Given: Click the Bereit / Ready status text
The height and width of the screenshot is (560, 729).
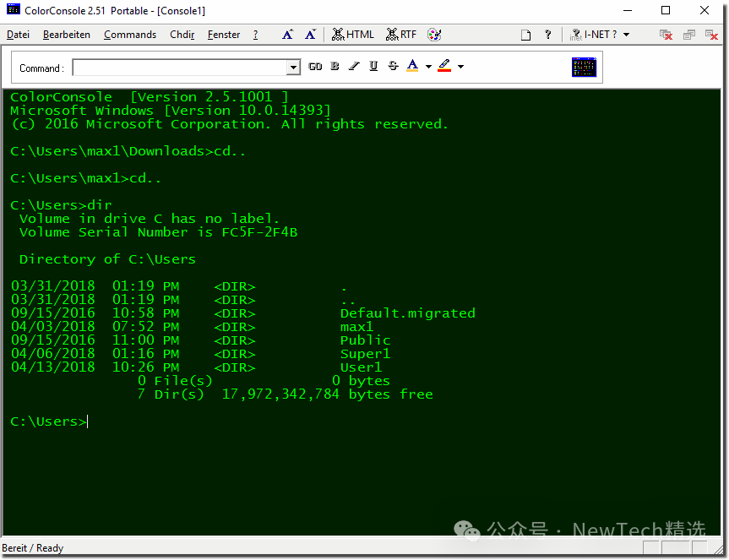Looking at the screenshot, I should (33, 548).
